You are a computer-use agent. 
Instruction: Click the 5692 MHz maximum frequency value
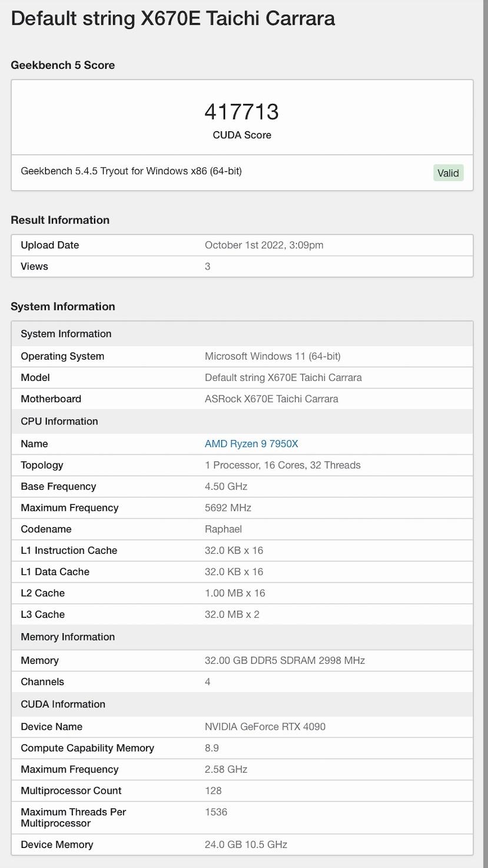point(228,508)
